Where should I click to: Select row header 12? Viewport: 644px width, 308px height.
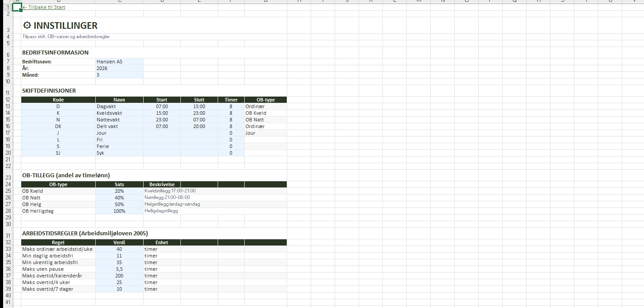[8, 100]
